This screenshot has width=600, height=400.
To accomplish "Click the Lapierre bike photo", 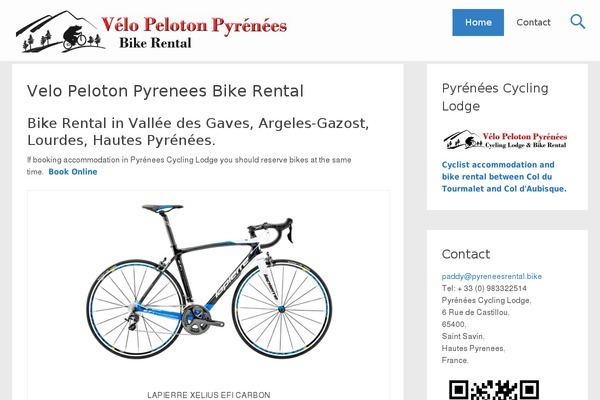I will (x=208, y=283).
